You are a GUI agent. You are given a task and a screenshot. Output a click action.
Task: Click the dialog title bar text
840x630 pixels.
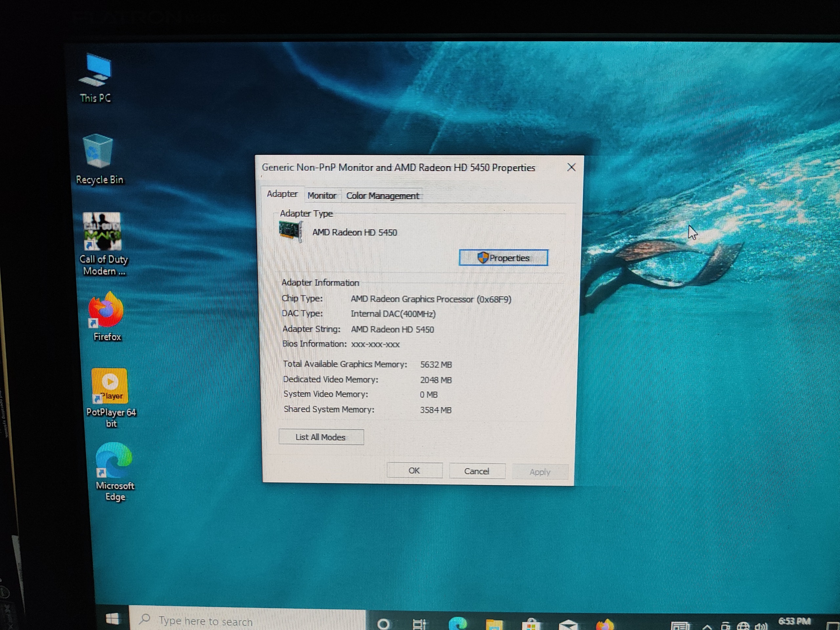click(398, 167)
